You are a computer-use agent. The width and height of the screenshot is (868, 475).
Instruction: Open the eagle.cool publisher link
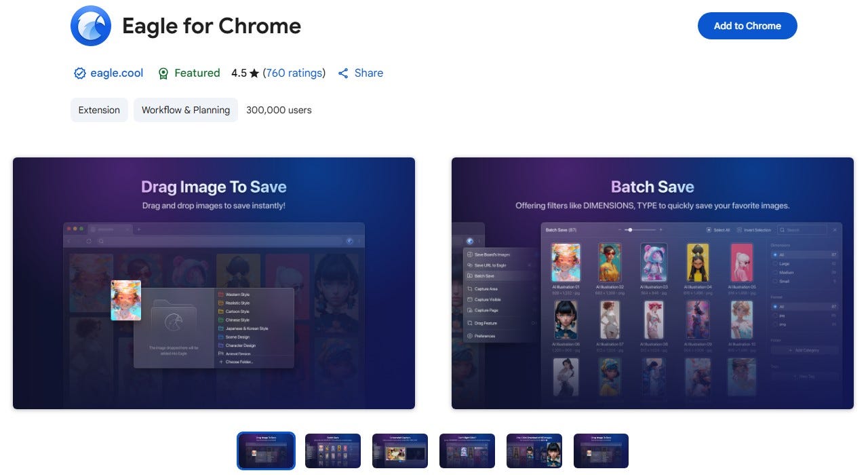[x=117, y=73]
